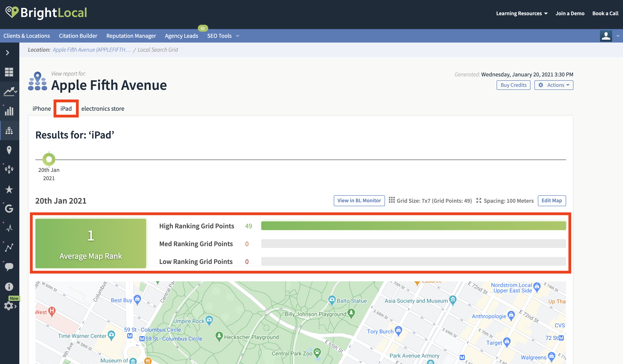Open the info circle sidebar icon
This screenshot has height=364, width=623.
pos(9,287)
